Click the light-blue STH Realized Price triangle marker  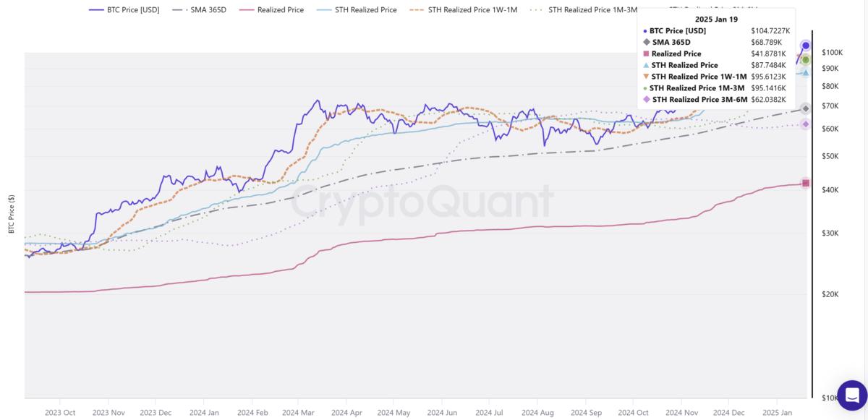coord(806,72)
